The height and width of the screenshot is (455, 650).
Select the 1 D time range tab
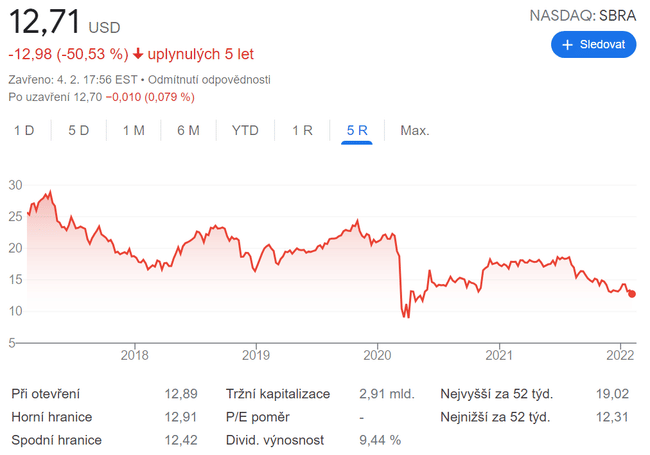[24, 130]
